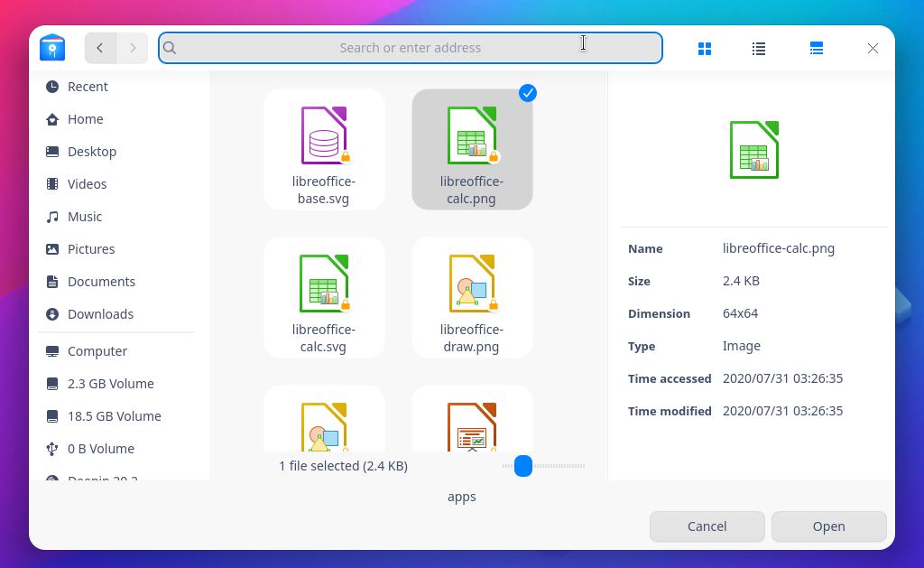924x568 pixels.
Task: Switch to list view
Action: coord(759,49)
